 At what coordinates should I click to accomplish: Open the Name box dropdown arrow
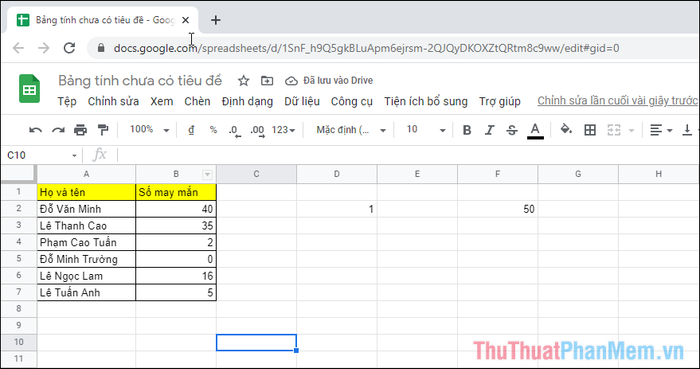tap(74, 155)
